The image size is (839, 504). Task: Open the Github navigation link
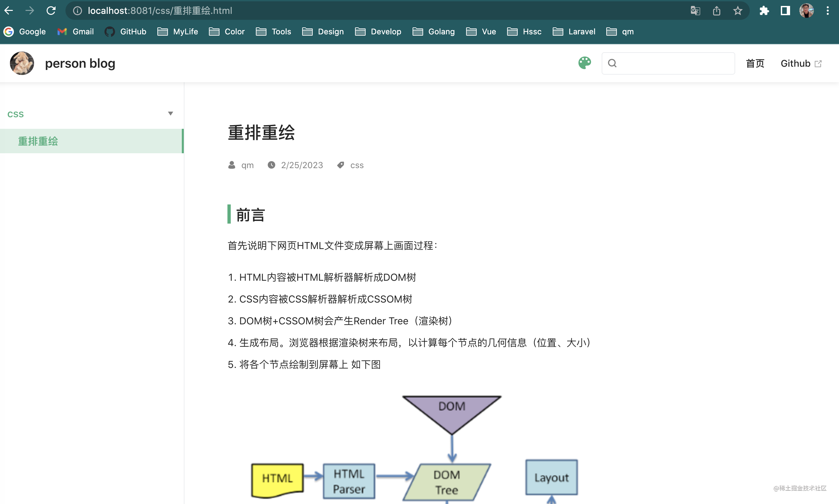801,63
